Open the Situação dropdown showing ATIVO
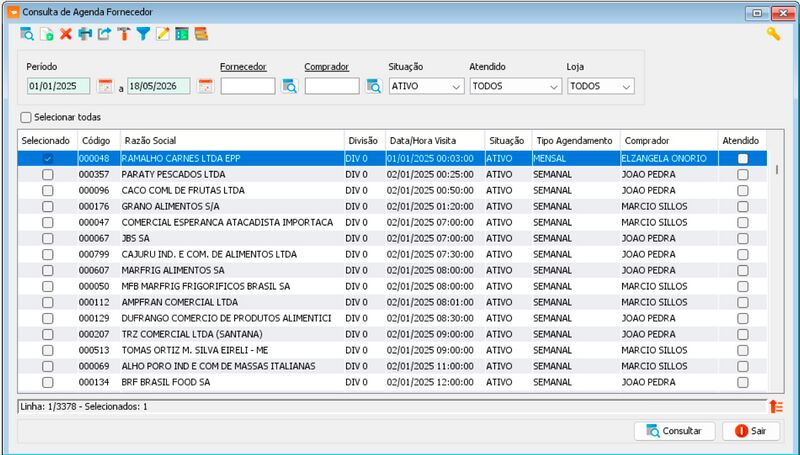This screenshot has width=800, height=455. pos(427,86)
